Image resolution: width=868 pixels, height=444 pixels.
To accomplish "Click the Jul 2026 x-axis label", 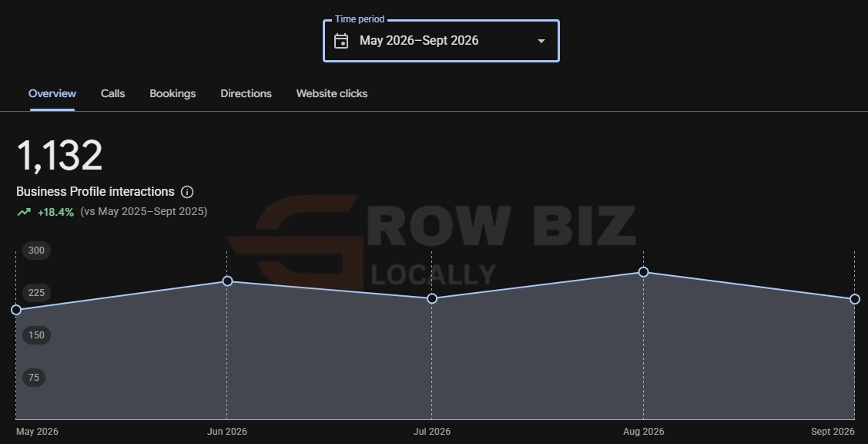I will tap(432, 431).
